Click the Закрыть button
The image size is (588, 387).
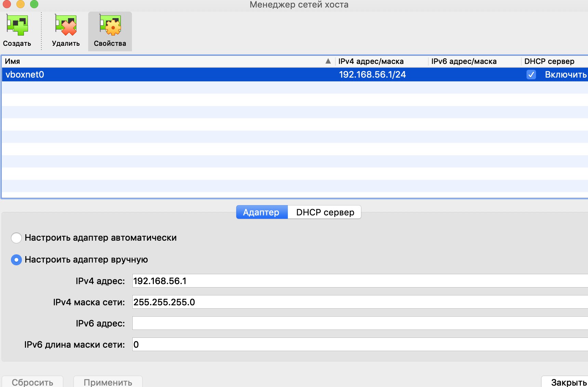[x=566, y=382]
